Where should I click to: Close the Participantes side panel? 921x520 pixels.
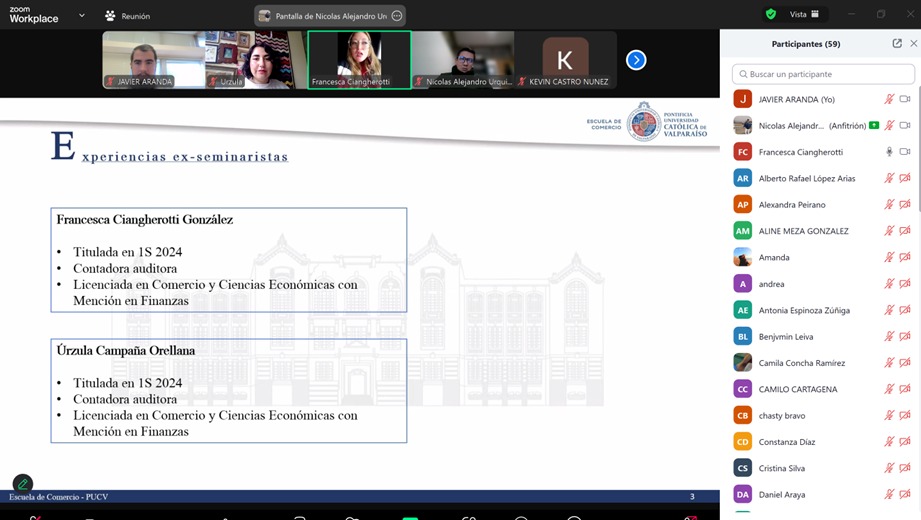pyautogui.click(x=913, y=44)
